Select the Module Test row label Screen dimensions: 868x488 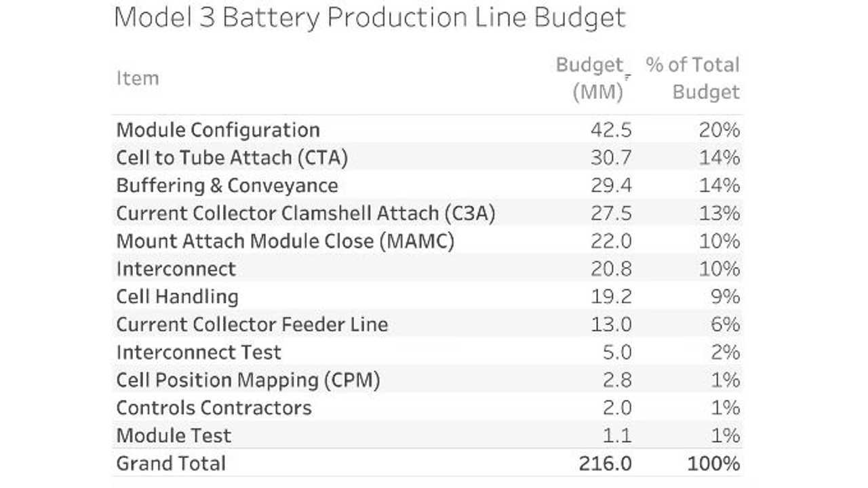pyautogui.click(x=174, y=436)
